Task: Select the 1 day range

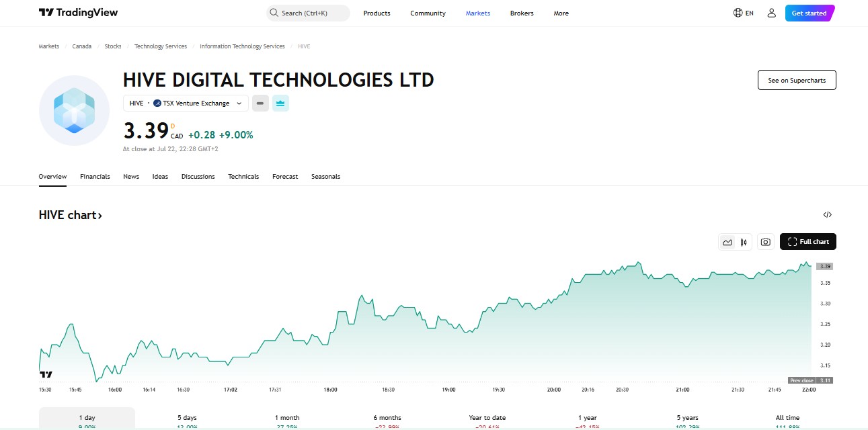Action: pyautogui.click(x=87, y=418)
